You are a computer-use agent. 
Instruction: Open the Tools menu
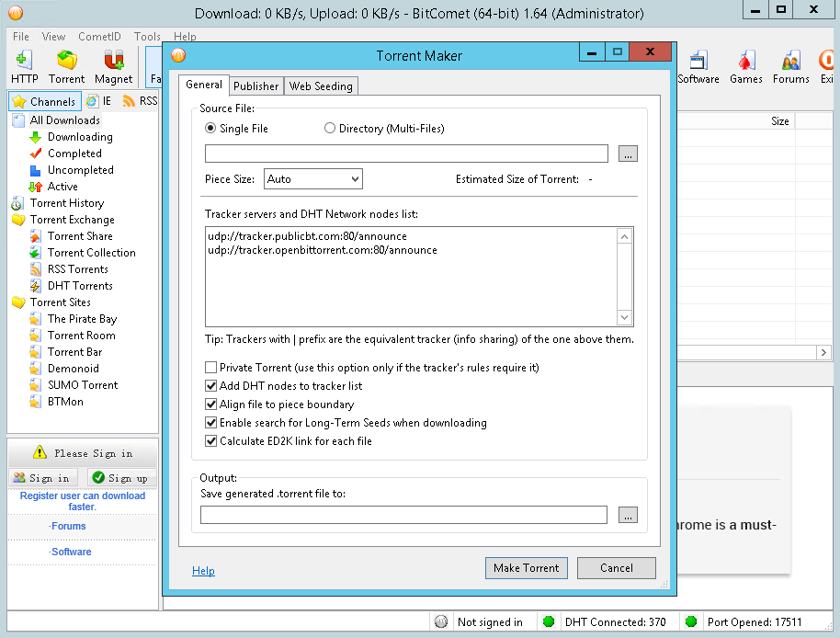point(147,37)
